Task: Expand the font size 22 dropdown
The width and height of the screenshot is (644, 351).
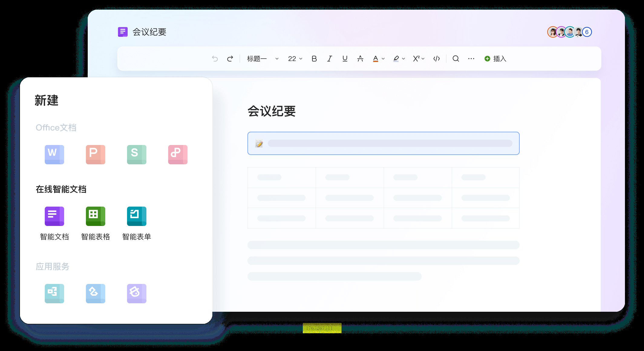Action: (295, 59)
